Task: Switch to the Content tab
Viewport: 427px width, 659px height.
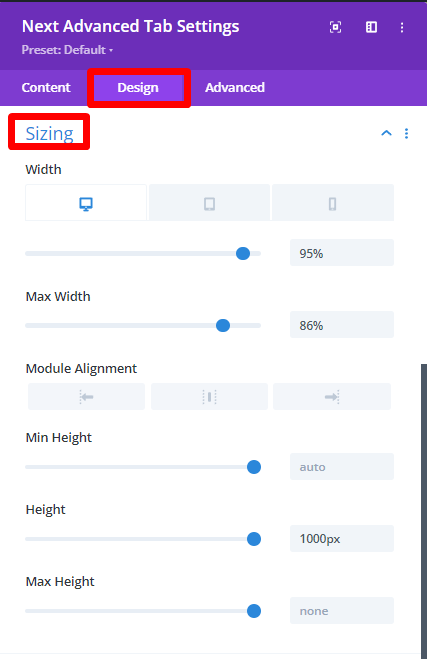Action: coord(46,87)
